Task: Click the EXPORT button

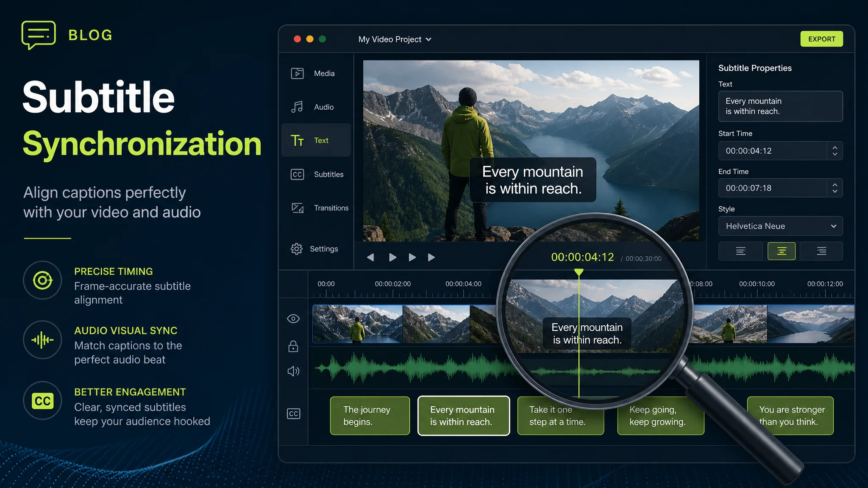Action: click(821, 39)
